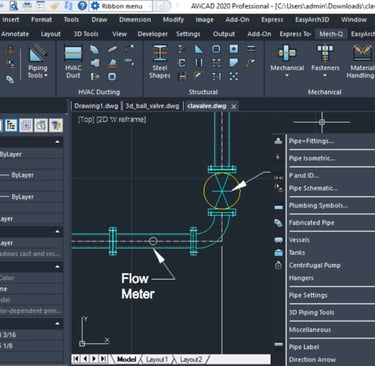Toggle the highlighted icon in properties panel toolbar

pos(11,126)
